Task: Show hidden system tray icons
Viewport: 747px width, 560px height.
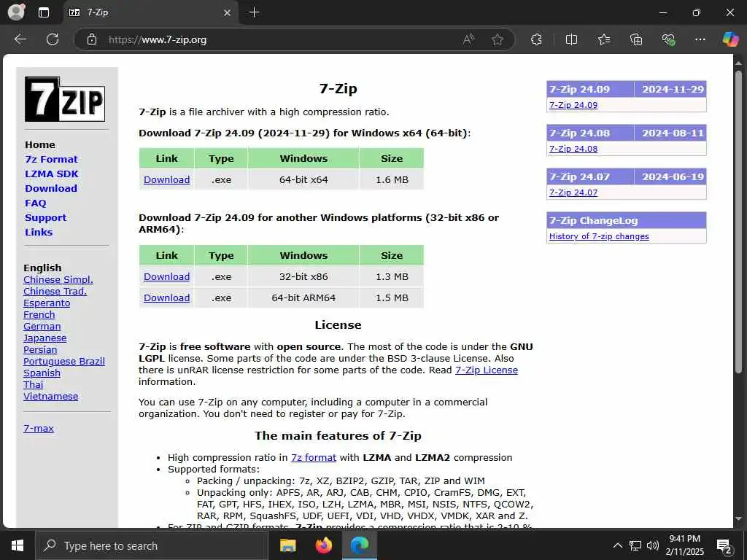Action: click(617, 545)
